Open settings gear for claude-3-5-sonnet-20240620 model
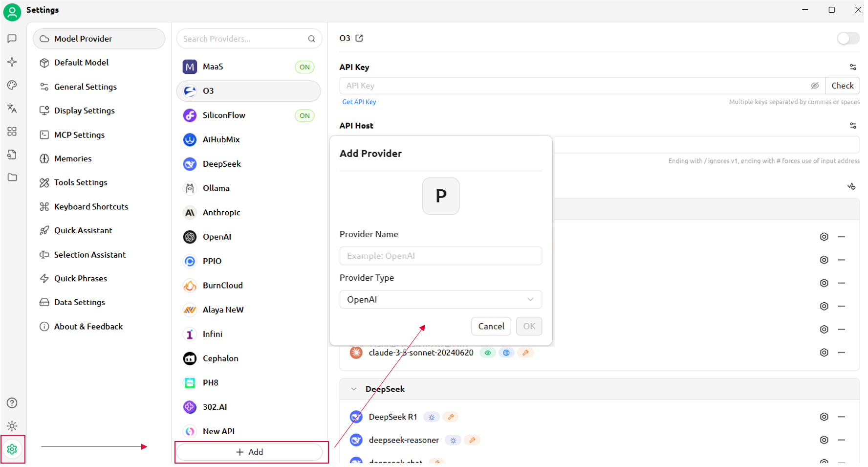The width and height of the screenshot is (868, 467). click(824, 353)
